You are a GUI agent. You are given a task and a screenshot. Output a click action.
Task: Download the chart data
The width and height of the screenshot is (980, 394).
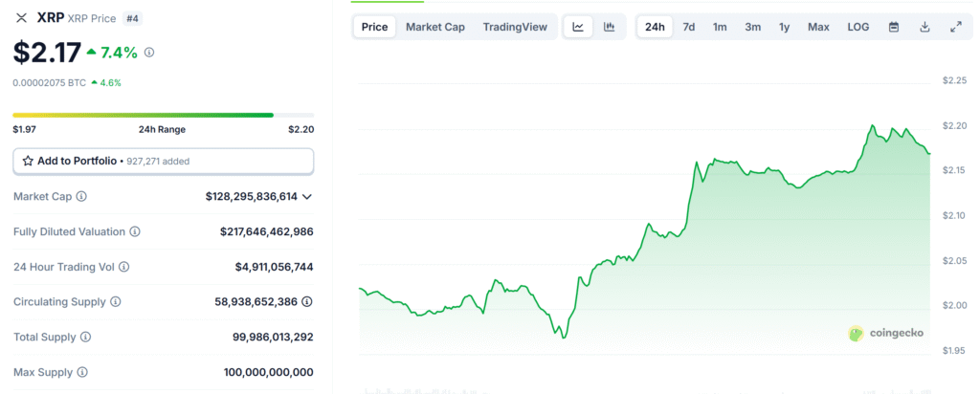click(x=924, y=27)
